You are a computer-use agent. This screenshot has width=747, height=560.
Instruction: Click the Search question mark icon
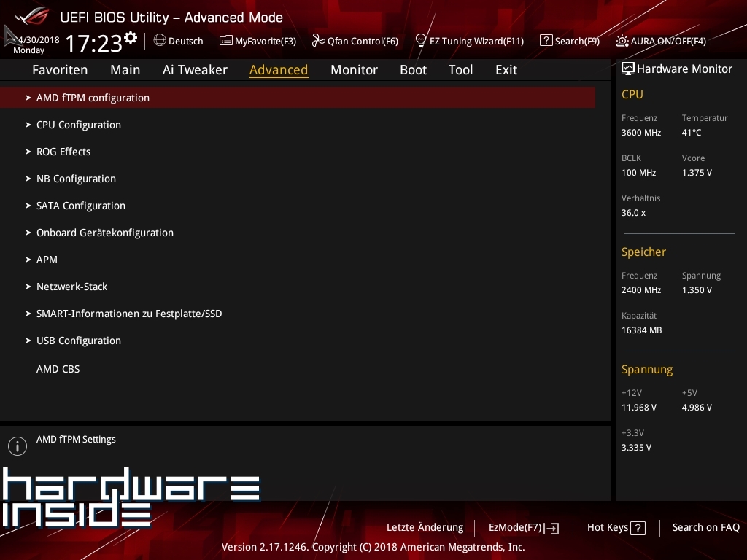(546, 41)
